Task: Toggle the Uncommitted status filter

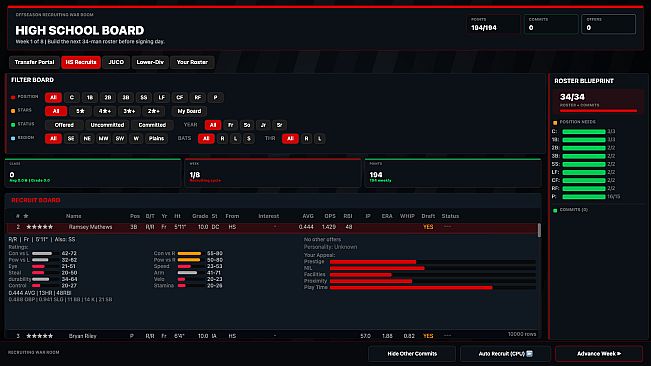Action: click(107, 125)
